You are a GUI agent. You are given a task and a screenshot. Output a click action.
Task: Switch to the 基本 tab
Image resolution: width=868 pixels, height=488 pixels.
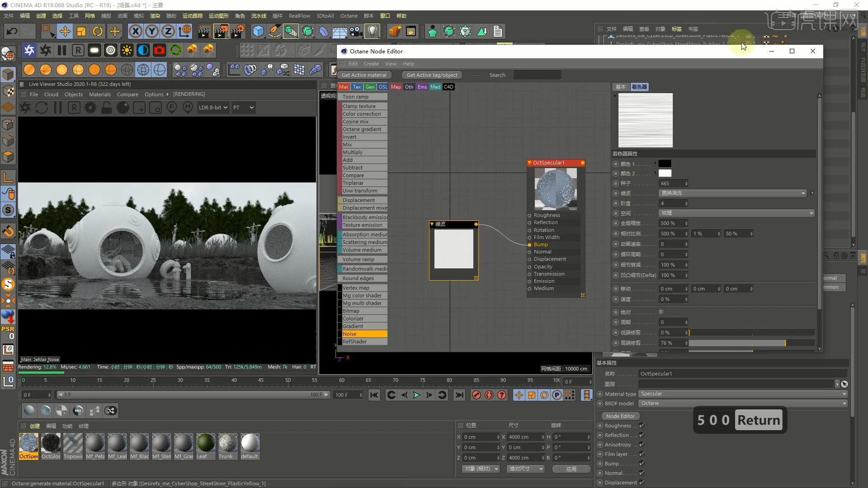(621, 87)
